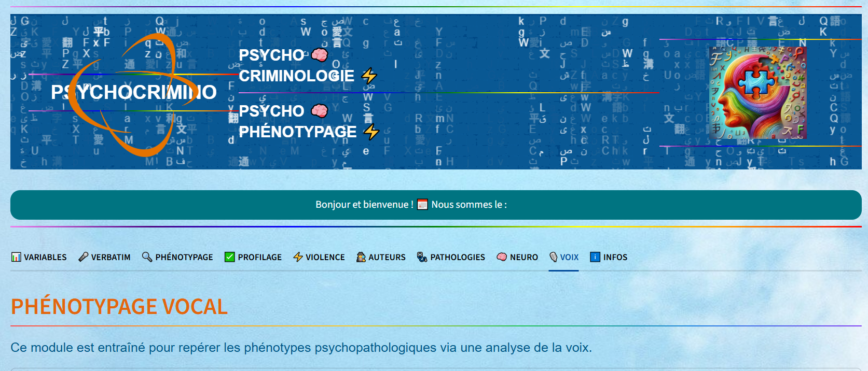The width and height of the screenshot is (868, 371).
Task: Select the PATHOLOGIES tab label
Action: (457, 257)
